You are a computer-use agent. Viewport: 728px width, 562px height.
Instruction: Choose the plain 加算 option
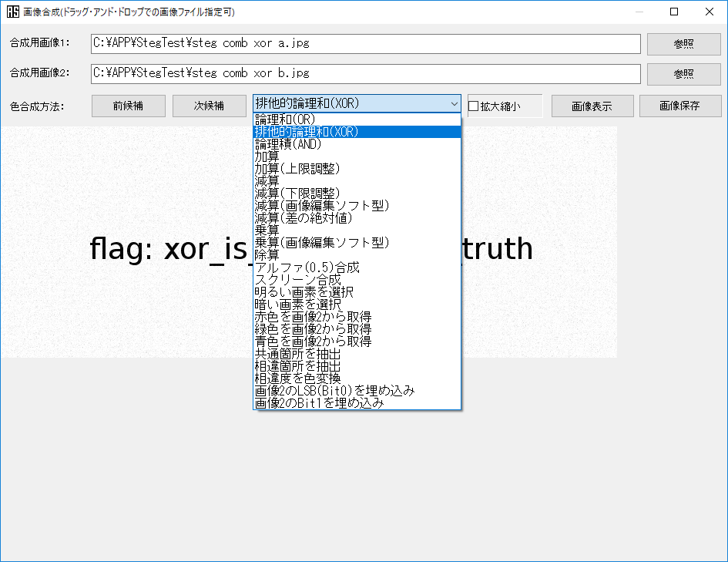357,156
